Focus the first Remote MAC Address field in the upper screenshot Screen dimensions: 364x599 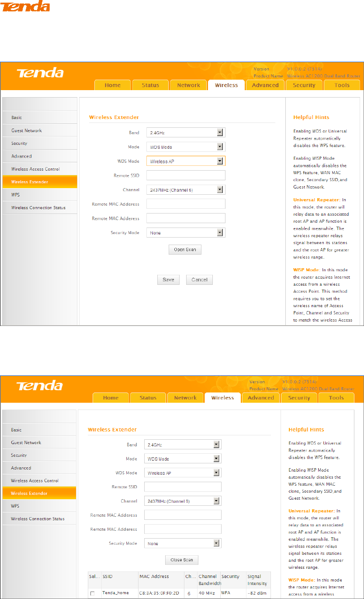tap(186, 204)
